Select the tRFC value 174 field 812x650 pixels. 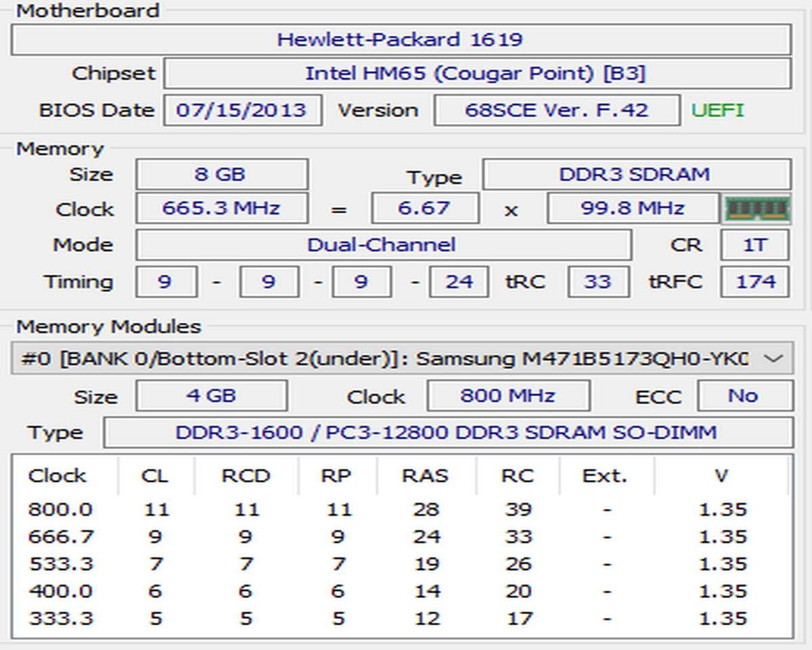tap(754, 282)
